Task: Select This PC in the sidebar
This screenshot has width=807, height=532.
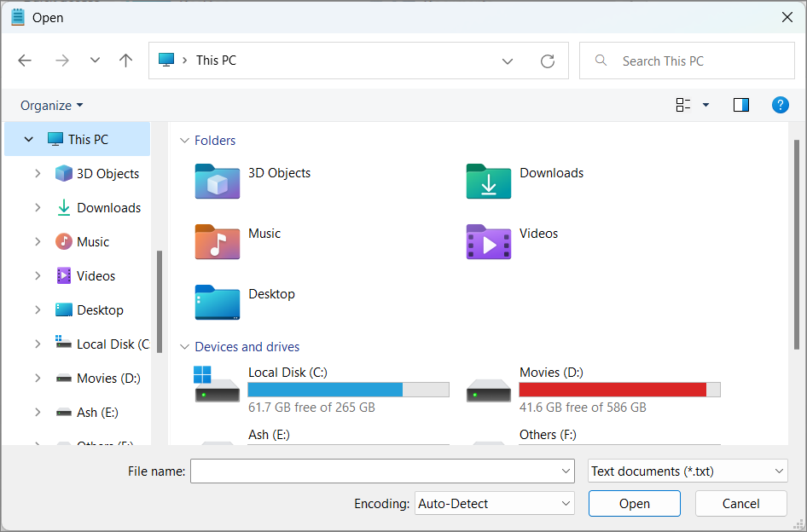Action: [77, 140]
